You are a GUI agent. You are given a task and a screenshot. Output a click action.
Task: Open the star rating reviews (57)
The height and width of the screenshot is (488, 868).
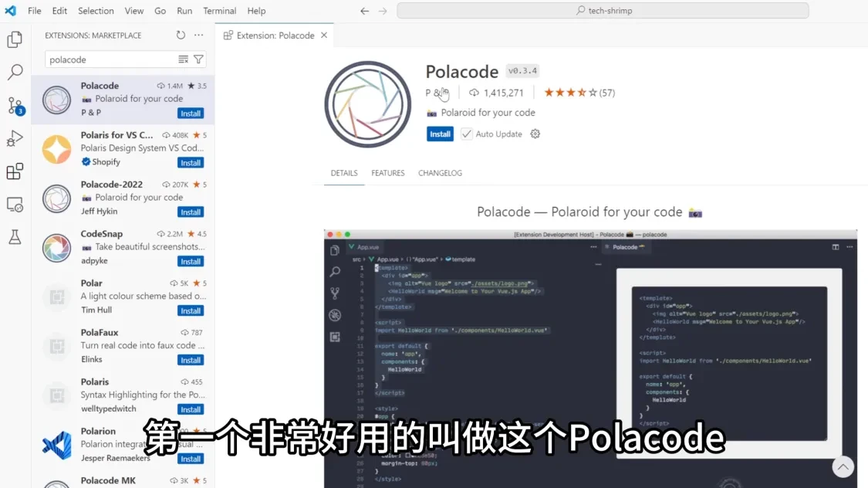(579, 93)
